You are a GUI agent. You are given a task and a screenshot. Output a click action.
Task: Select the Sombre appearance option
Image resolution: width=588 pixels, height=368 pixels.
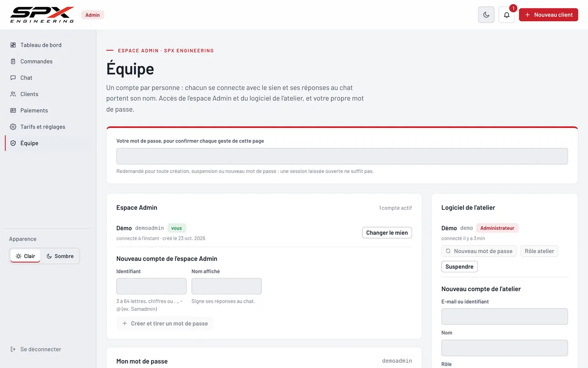coord(60,256)
